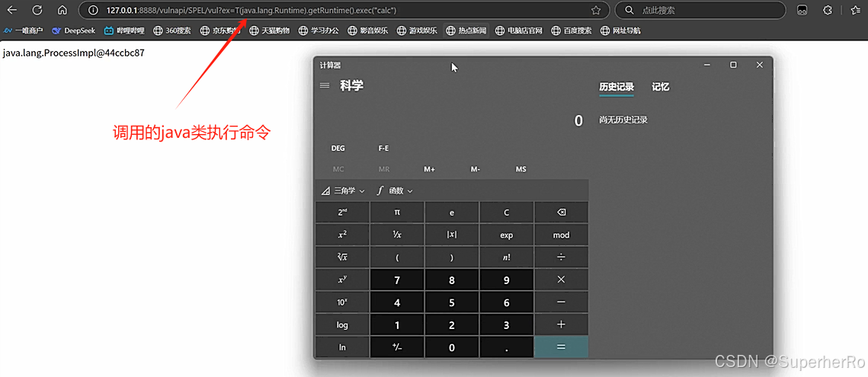This screenshot has width=868, height=377.
Task: Clear the calculator with C
Action: pos(507,212)
